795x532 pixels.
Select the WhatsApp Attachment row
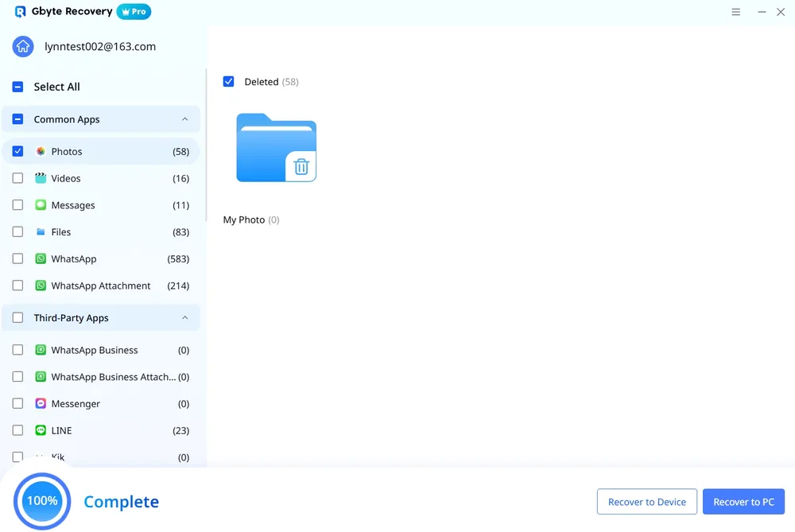[x=101, y=285]
